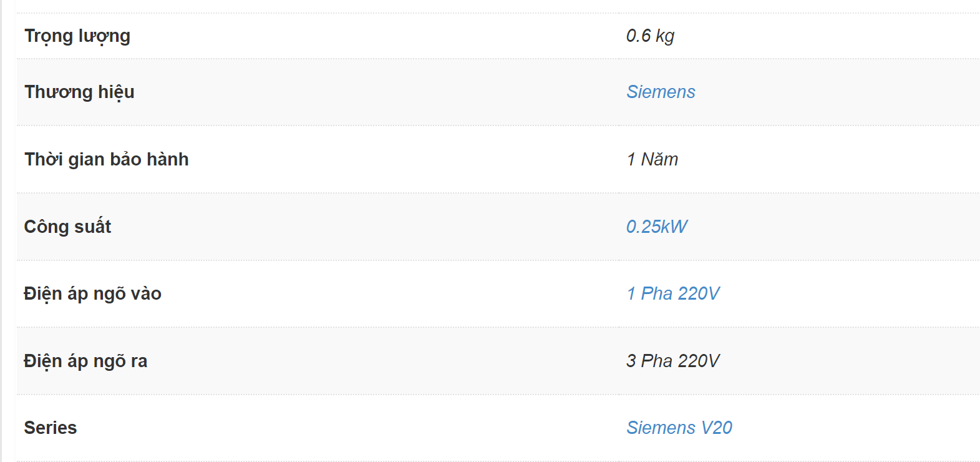The width and height of the screenshot is (980, 462).
Task: Click the Series row label
Action: click(x=51, y=428)
